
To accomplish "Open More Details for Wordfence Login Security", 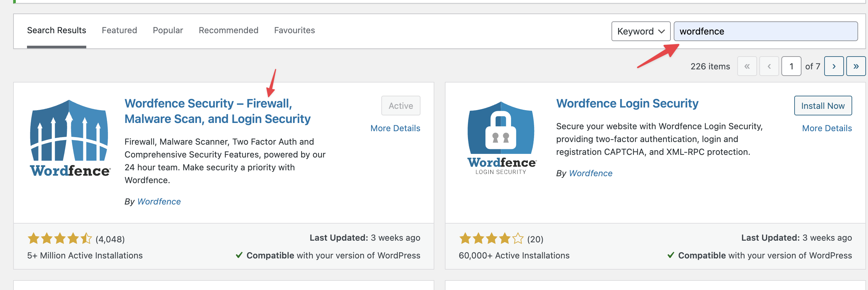I will coord(827,128).
